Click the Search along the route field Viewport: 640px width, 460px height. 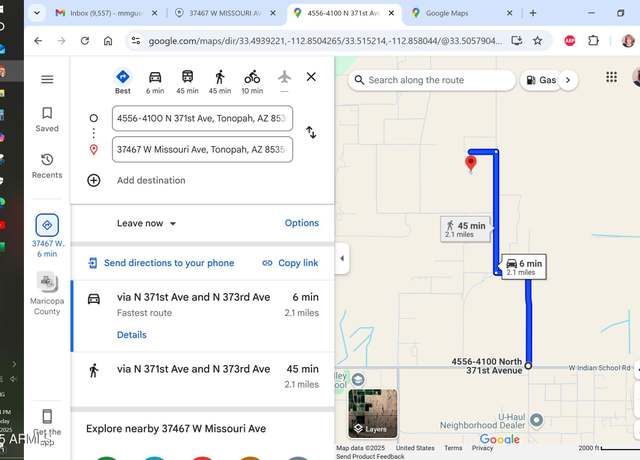tap(432, 80)
